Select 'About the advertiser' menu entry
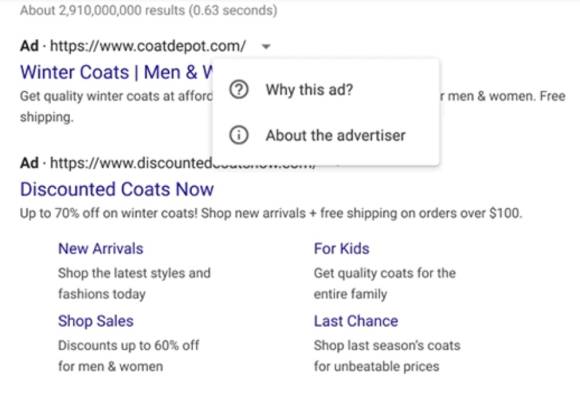Viewport: 580px width, 395px height. (326, 135)
